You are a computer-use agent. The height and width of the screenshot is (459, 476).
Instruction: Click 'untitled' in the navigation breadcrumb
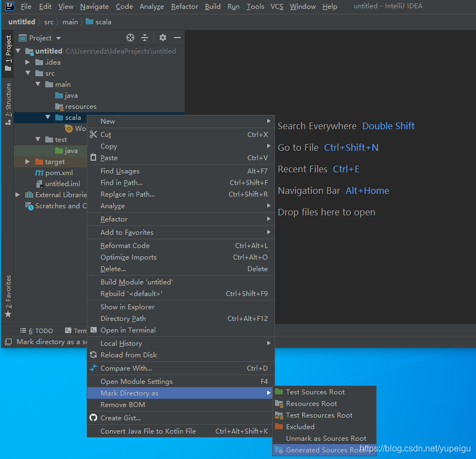coord(22,22)
